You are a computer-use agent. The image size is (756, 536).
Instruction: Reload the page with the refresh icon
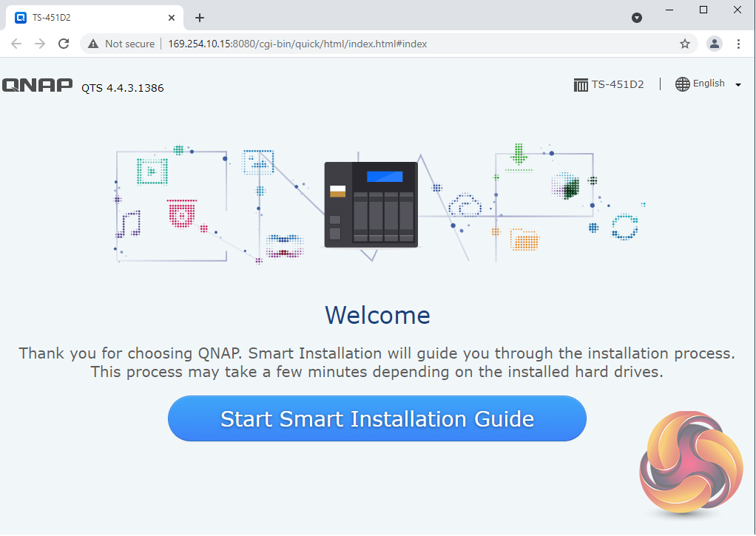(64, 44)
